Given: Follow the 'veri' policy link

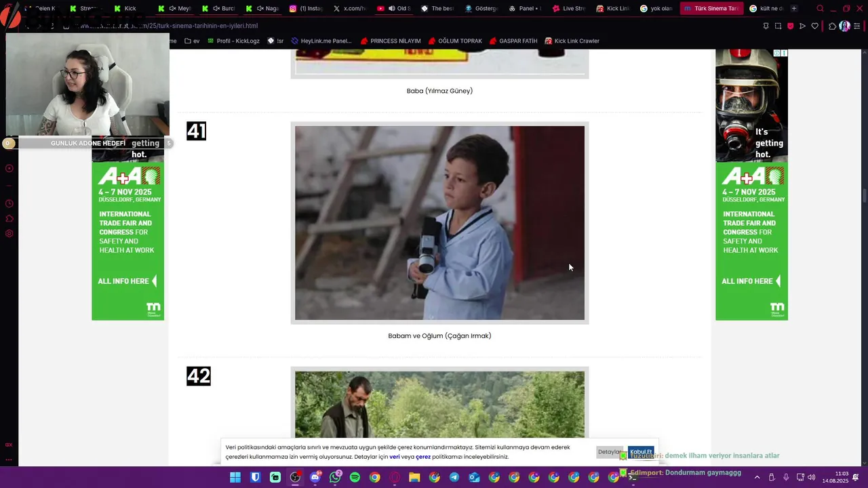Looking at the screenshot, I should (x=395, y=457).
